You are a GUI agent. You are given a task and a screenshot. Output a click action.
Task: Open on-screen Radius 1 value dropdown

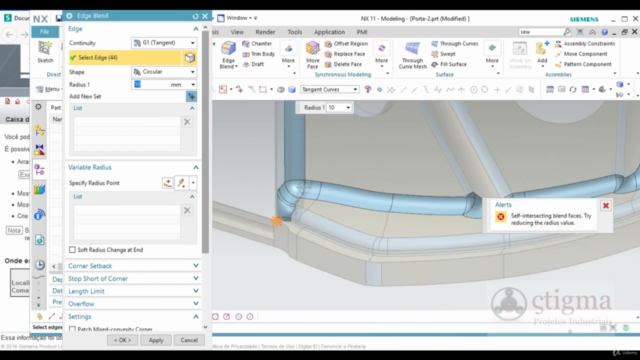pyautogui.click(x=348, y=108)
